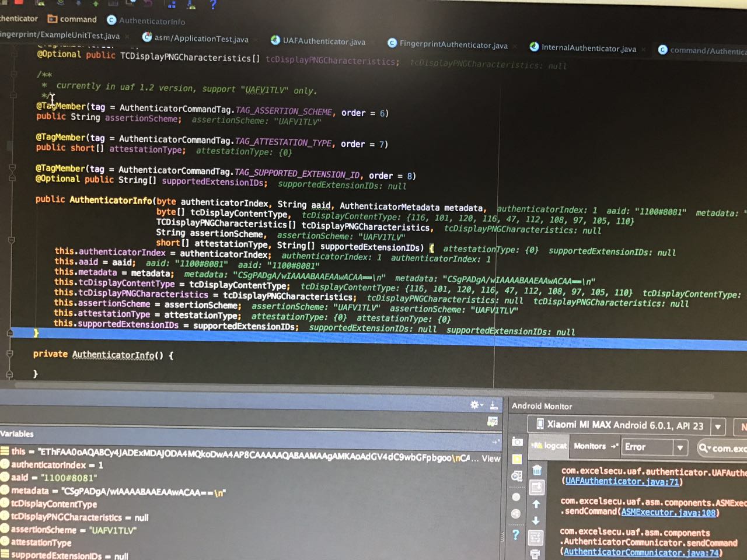Click the command breadcrumb folder
747x560 pixels.
coord(72,19)
